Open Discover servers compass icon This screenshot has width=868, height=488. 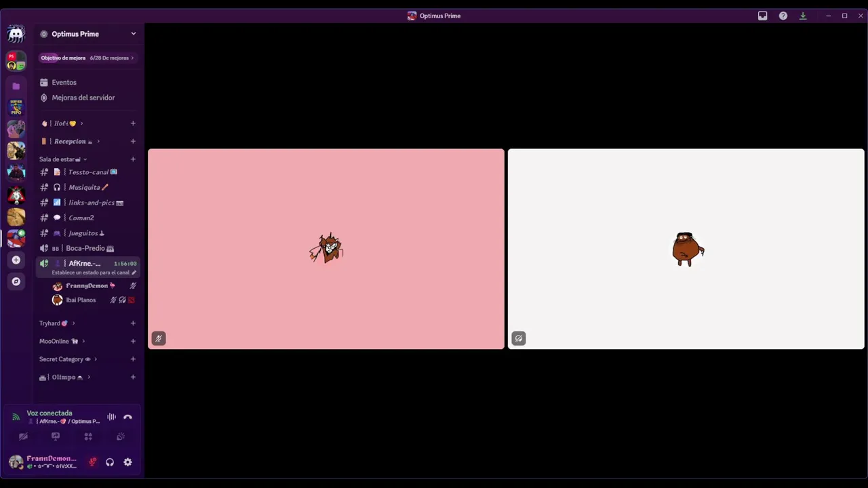pos(16,281)
